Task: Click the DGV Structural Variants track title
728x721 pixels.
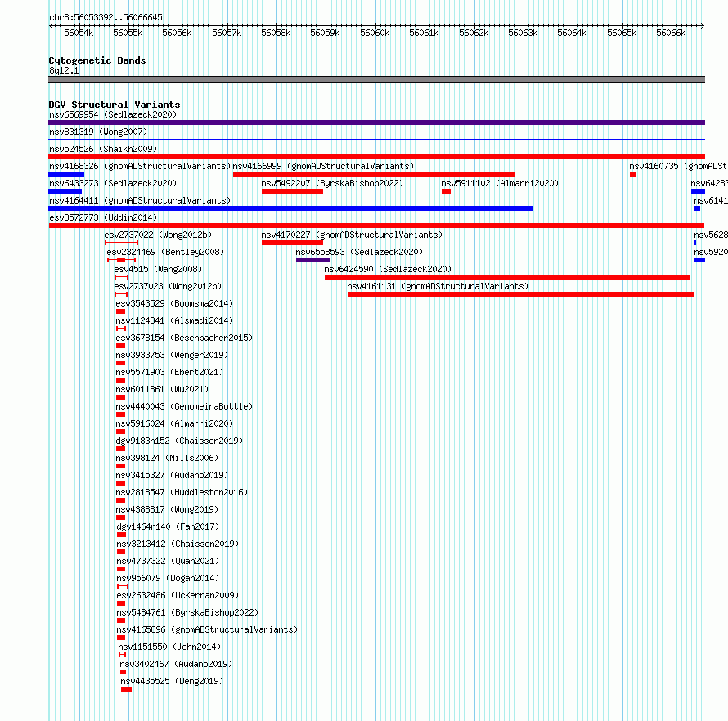Action: coord(115,105)
